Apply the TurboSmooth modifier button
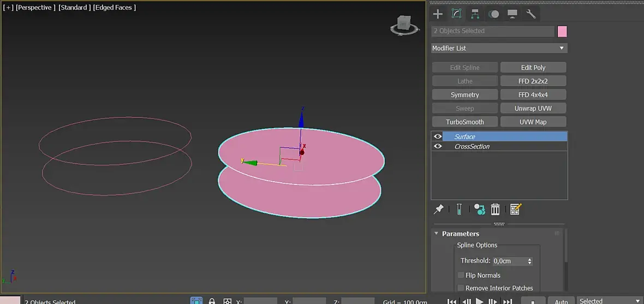644x304 pixels. [464, 122]
